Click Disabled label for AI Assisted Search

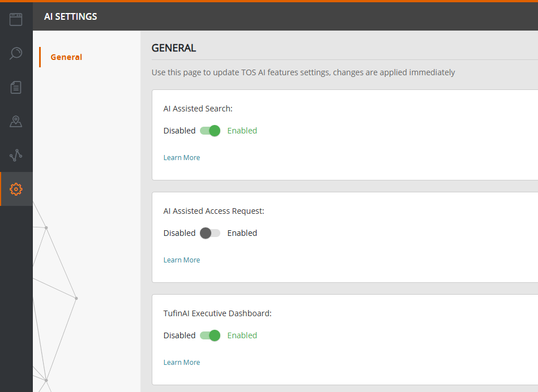180,131
